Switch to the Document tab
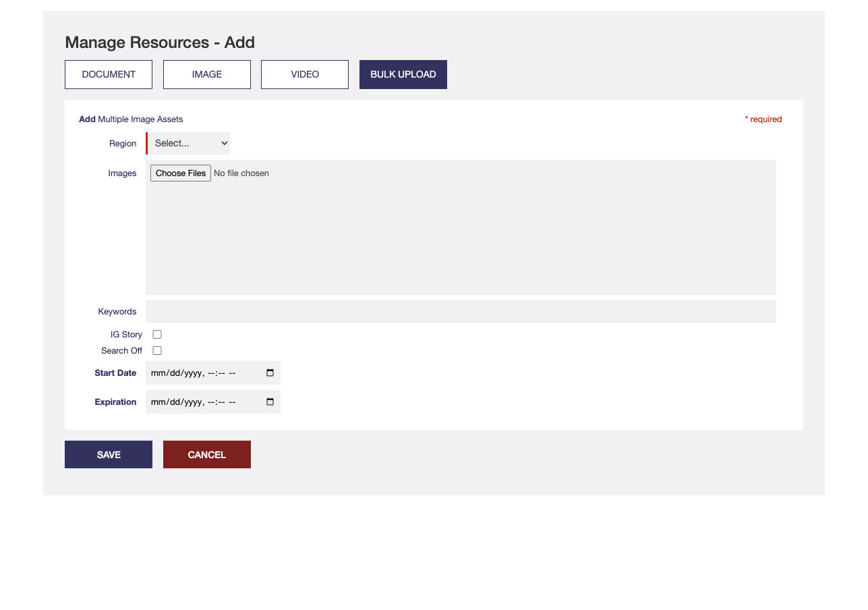Screen dimensions: 868x610 coord(109,75)
